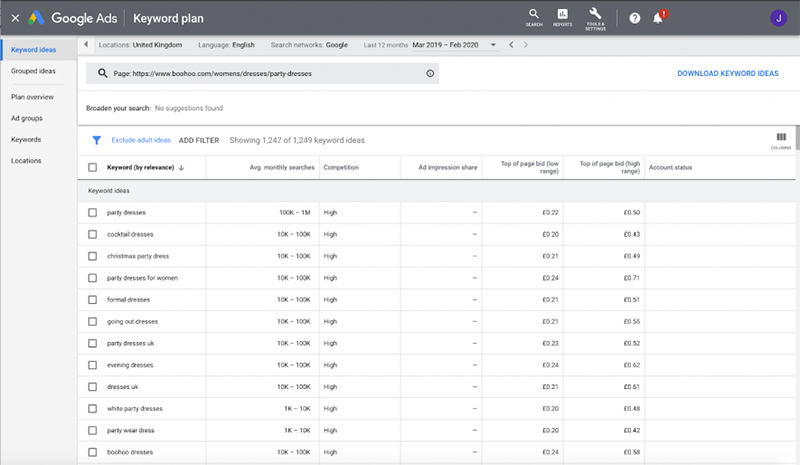Open the date range dropdown arrow

coord(493,45)
